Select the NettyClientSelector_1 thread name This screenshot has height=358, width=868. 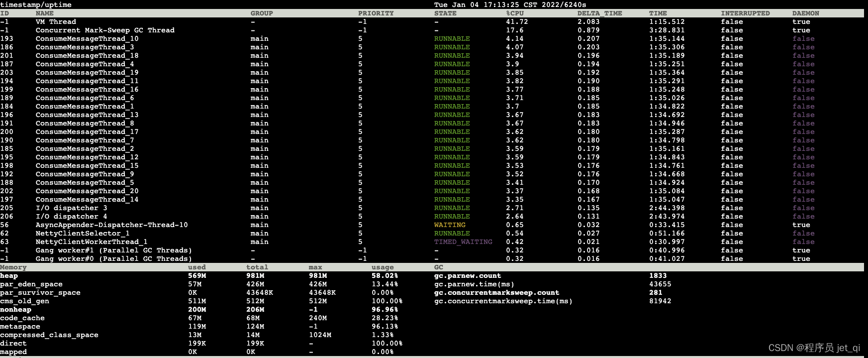tap(83, 234)
